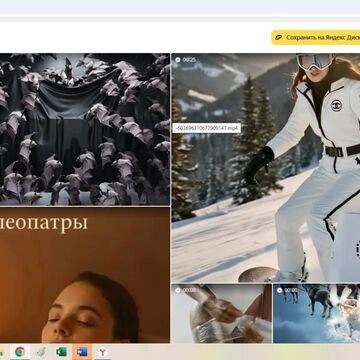This screenshot has width=360, height=360.
Task: Open the hands with glass jar video thumbnail
Action: (221, 313)
